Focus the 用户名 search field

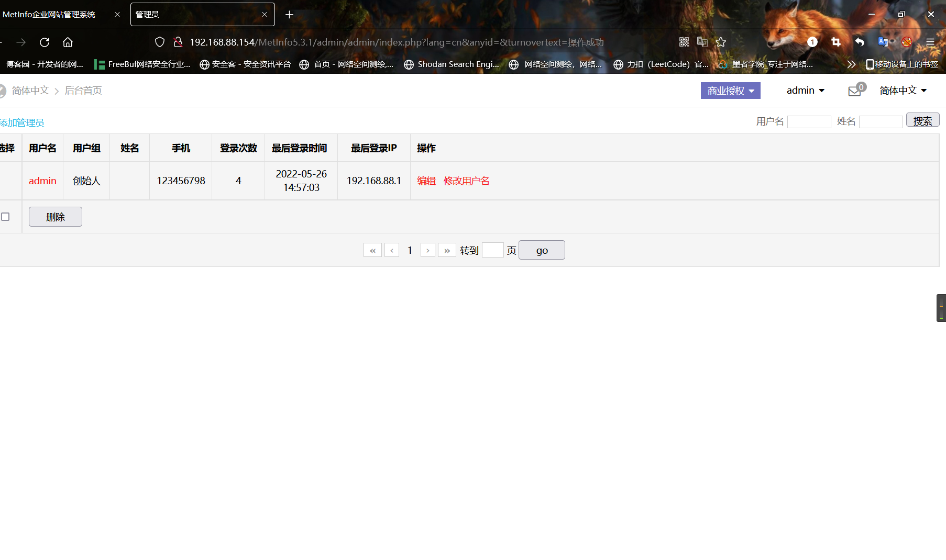click(x=809, y=122)
